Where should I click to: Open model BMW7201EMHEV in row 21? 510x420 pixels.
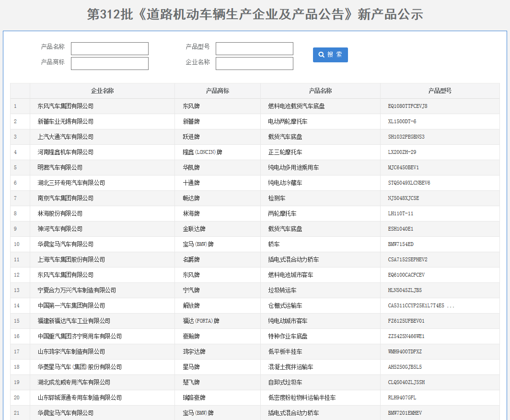coord(405,413)
